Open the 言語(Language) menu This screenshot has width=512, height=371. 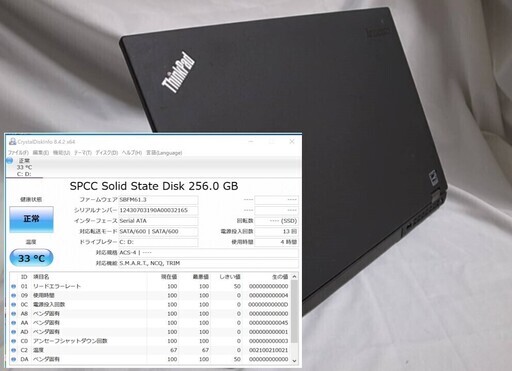[x=164, y=153]
